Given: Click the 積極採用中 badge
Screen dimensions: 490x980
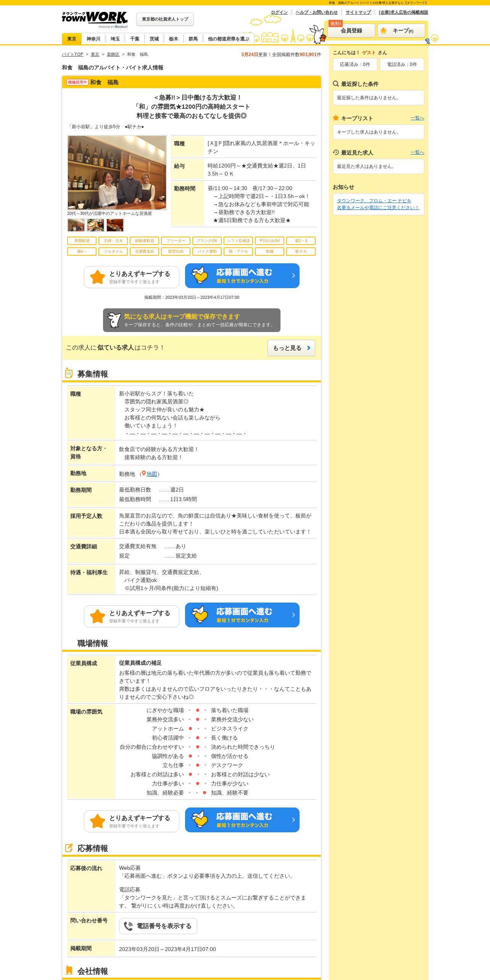Looking at the screenshot, I should pos(77,82).
